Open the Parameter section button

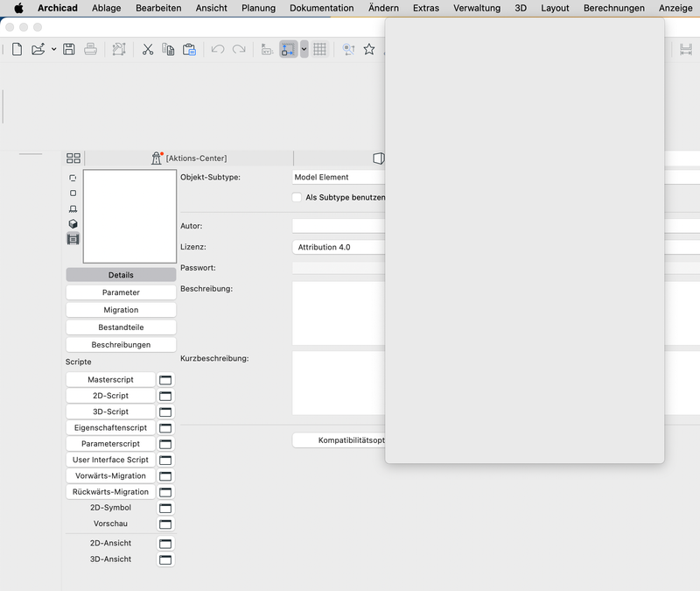click(x=121, y=292)
